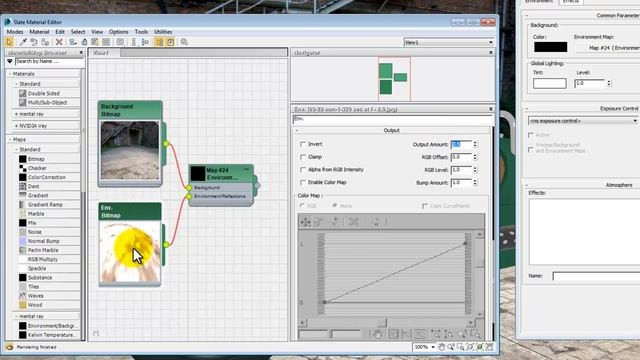
Task: Collapse the Maps group in browser
Action: click(10, 140)
